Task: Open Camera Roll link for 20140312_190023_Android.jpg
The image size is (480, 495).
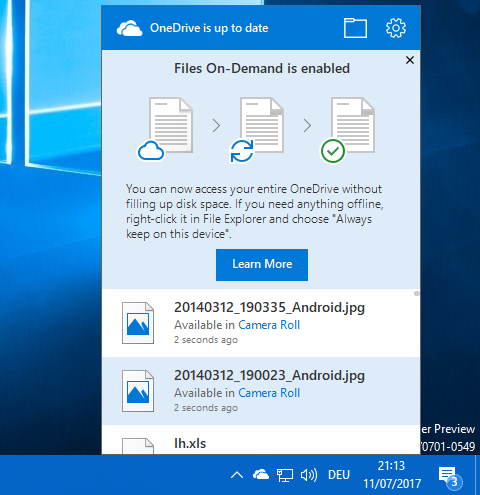Action: pyautogui.click(x=269, y=393)
